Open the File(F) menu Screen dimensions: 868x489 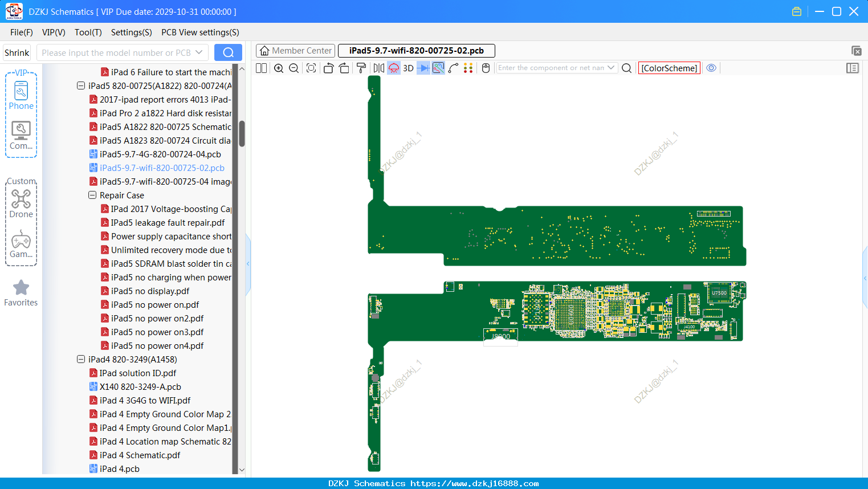22,32
